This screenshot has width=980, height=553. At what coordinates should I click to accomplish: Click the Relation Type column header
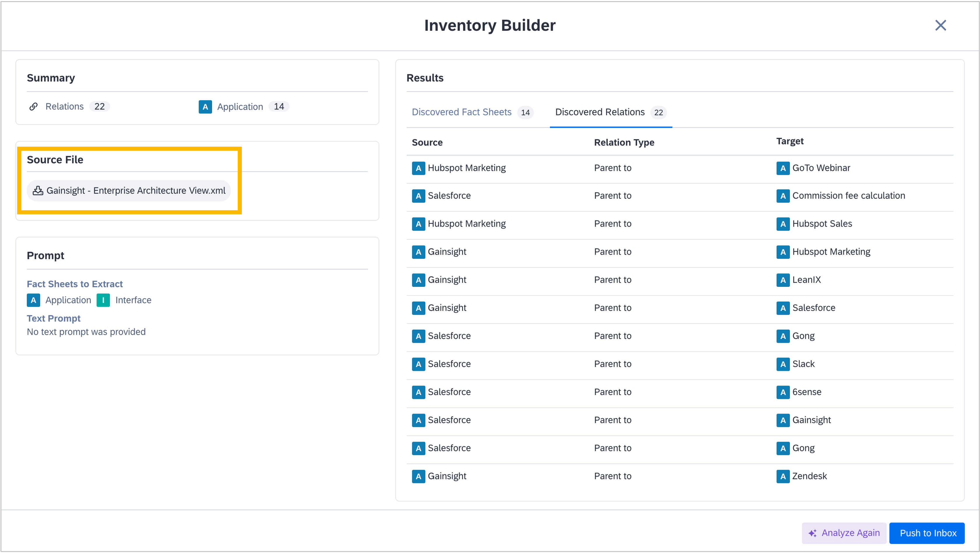[624, 142]
